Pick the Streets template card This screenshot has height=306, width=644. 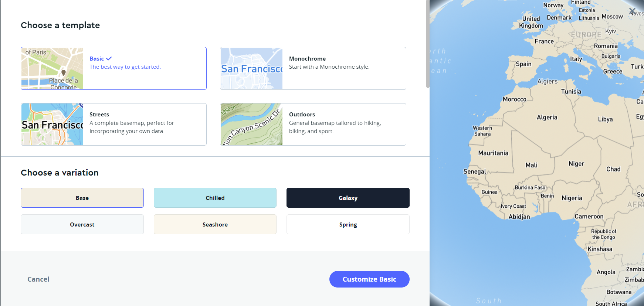tap(113, 124)
